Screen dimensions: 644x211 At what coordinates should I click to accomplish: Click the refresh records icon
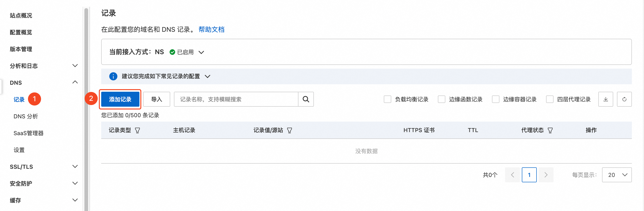(x=624, y=99)
